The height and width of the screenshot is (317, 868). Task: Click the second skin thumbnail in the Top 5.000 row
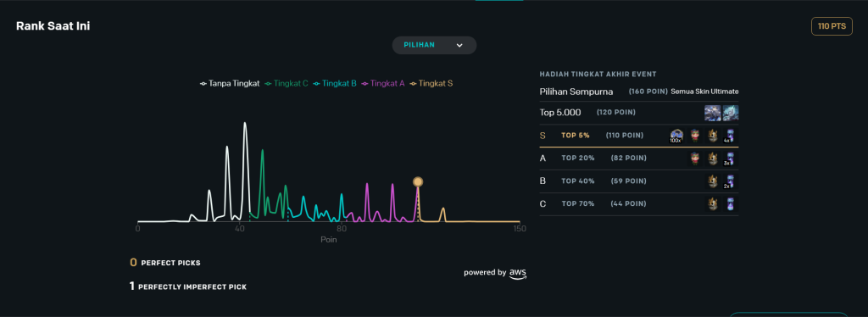point(730,113)
